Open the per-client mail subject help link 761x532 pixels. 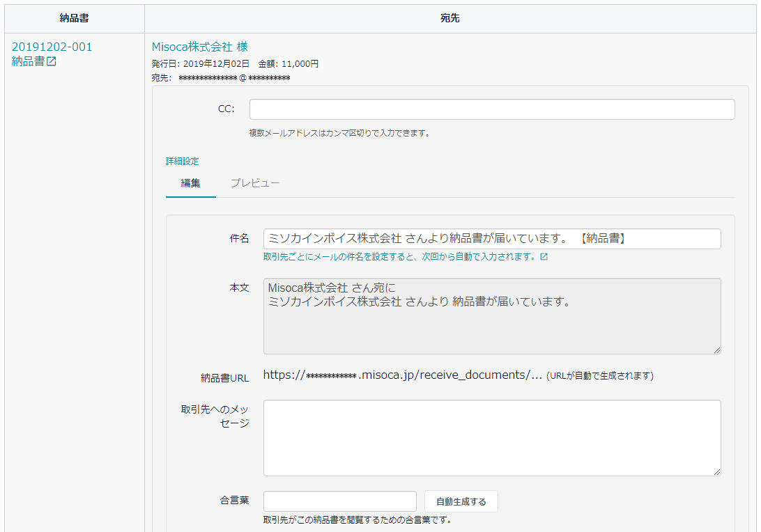click(x=399, y=257)
